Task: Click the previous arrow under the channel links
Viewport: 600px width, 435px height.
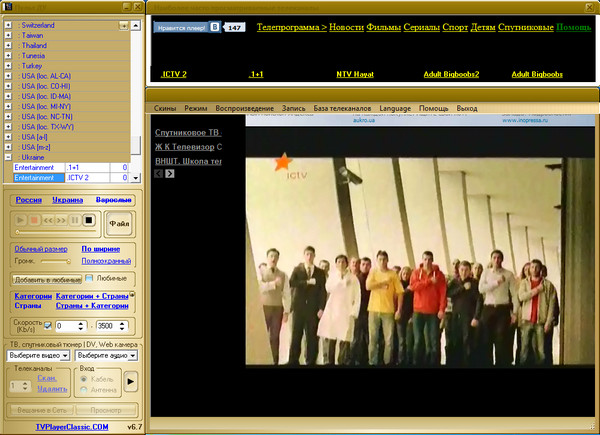Action: [158, 173]
